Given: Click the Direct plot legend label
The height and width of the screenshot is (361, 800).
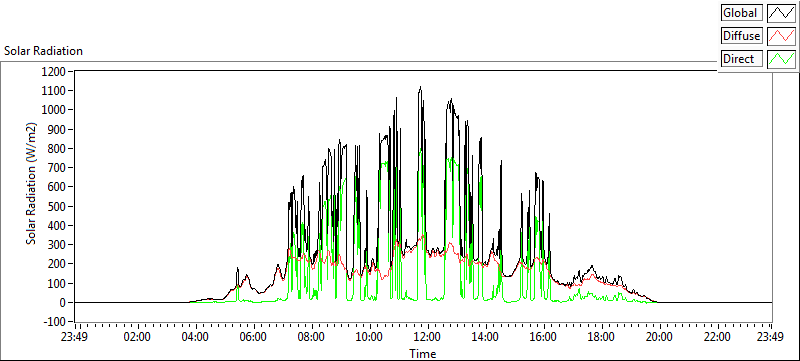Looking at the screenshot, I should 742,59.
